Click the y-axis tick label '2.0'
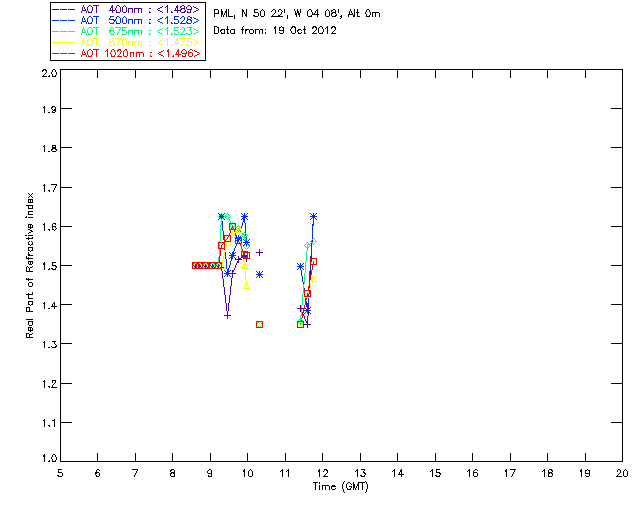This screenshot has height=512, width=640. [x=49, y=74]
